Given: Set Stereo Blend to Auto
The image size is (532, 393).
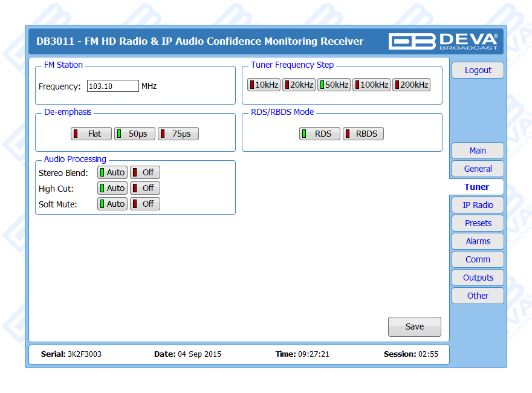Looking at the screenshot, I should tap(112, 172).
